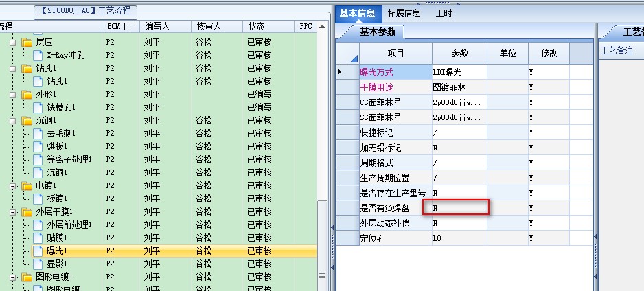Click the N value of 外层动态补偿

(x=459, y=223)
